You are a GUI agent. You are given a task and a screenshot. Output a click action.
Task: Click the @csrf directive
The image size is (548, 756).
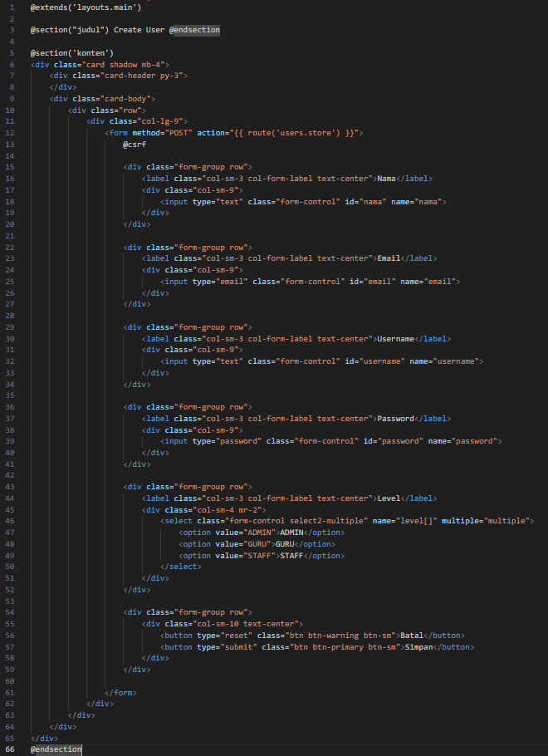135,145
